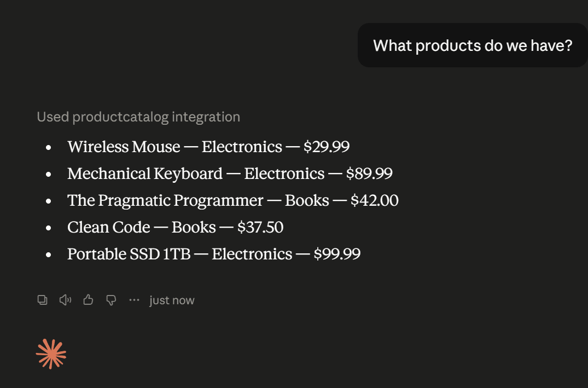Viewport: 588px width, 388px height.
Task: Click the Portable SSD 1TB entry
Action: pyautogui.click(x=214, y=254)
